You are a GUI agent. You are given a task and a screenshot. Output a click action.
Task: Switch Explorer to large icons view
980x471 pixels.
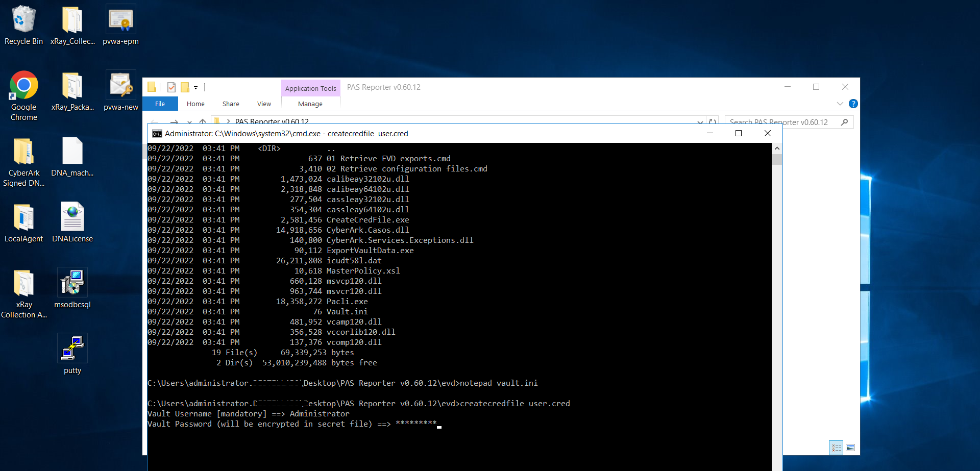(850, 448)
